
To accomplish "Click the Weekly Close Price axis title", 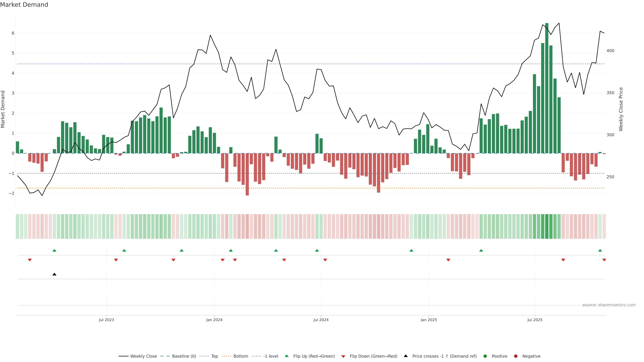I will [621, 109].
